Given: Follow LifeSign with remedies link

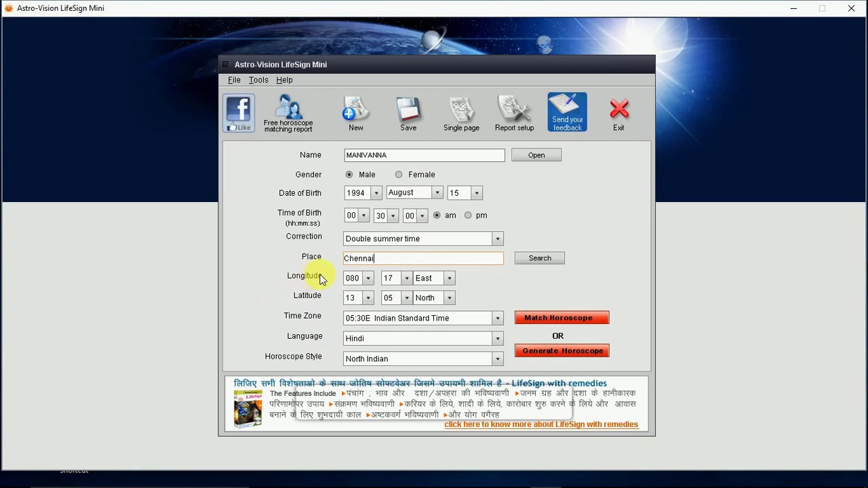Looking at the screenshot, I should pyautogui.click(x=541, y=425).
